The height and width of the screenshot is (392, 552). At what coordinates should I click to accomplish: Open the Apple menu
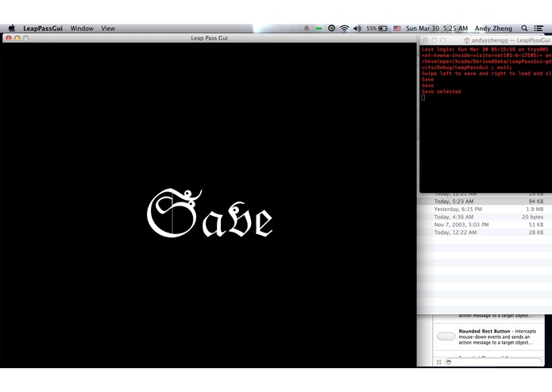pyautogui.click(x=12, y=28)
